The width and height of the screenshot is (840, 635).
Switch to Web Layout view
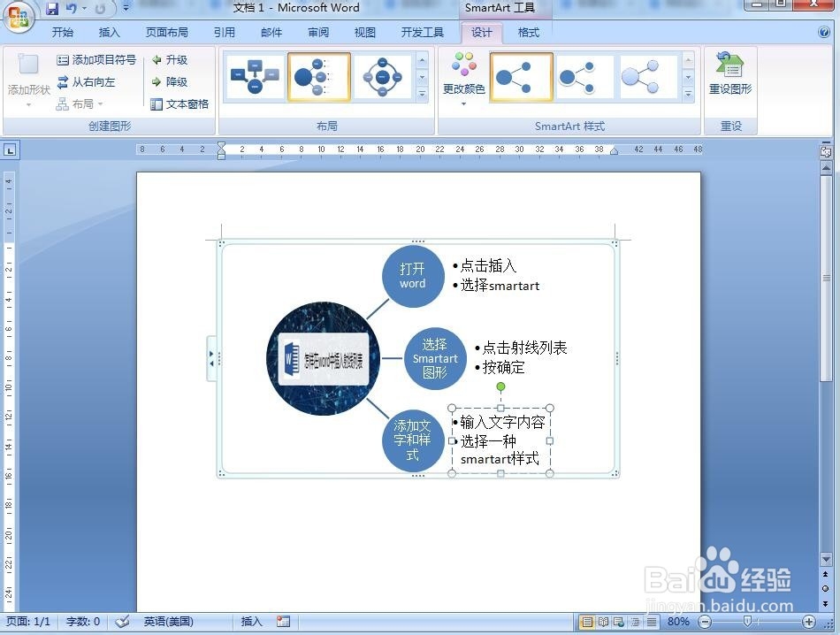(619, 622)
